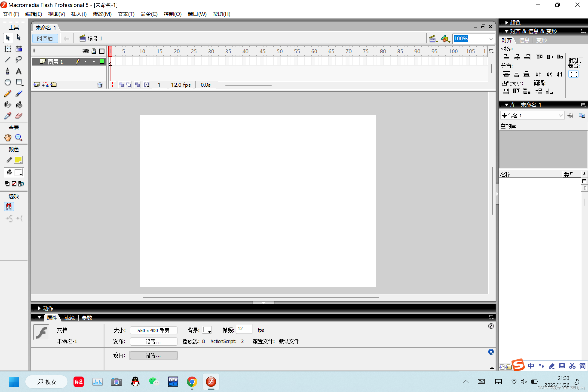This screenshot has height=392, width=588.
Task: Click the 550 x 400 像素 size button
Action: [153, 330]
